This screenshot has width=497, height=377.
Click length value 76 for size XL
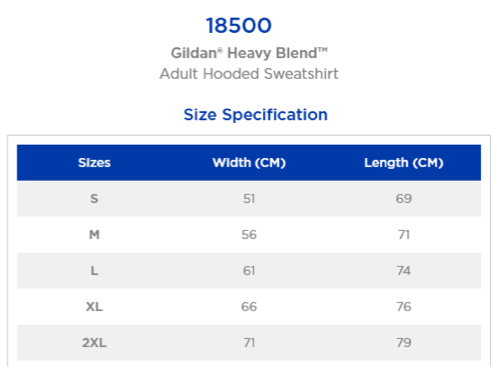(x=404, y=307)
